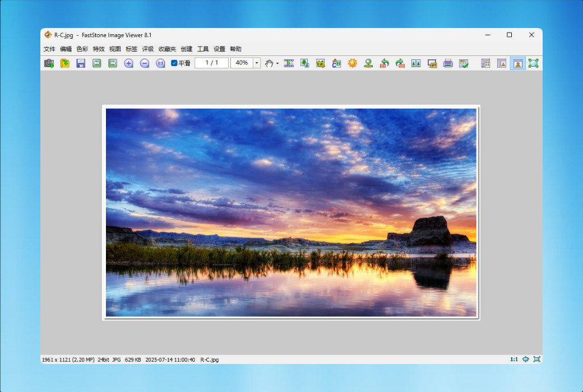This screenshot has height=392, width=583.
Task: Open the 文件 menu
Action: [x=49, y=49]
